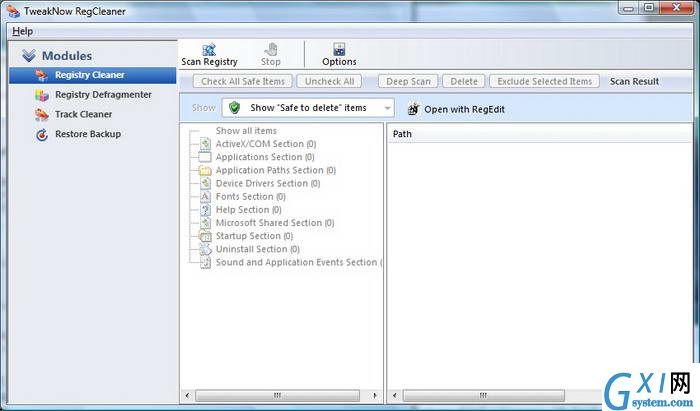700x411 pixels.
Task: Click the Path panel scrollbar left arrow
Action: [x=395, y=395]
